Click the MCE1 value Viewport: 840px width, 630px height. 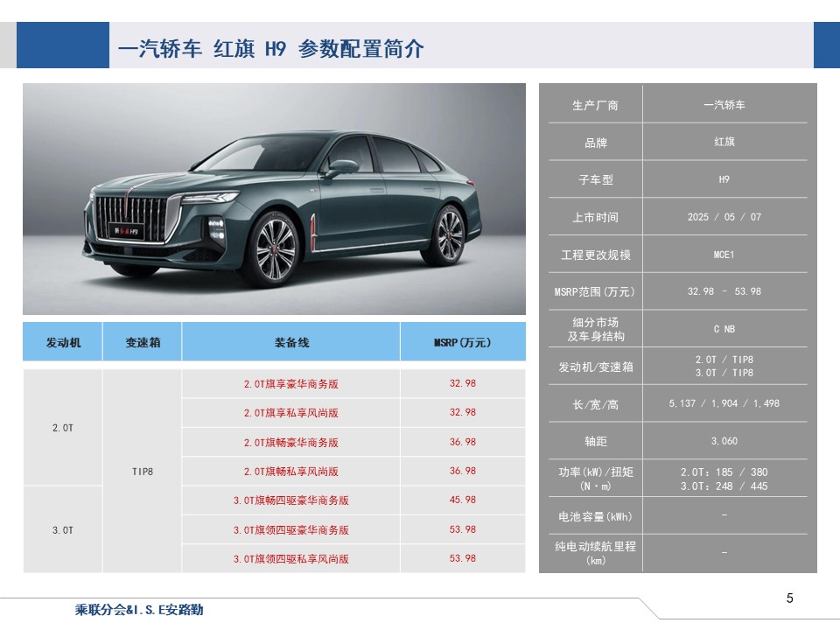(724, 255)
